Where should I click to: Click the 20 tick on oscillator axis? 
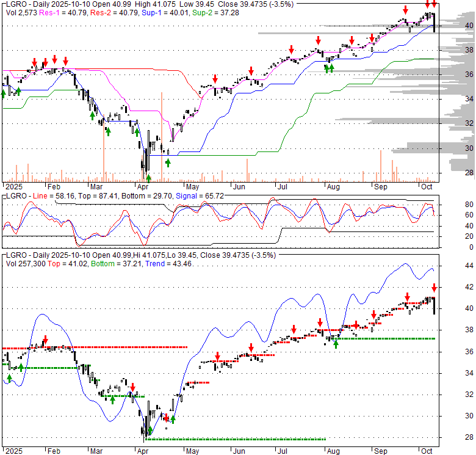[x=469, y=236]
